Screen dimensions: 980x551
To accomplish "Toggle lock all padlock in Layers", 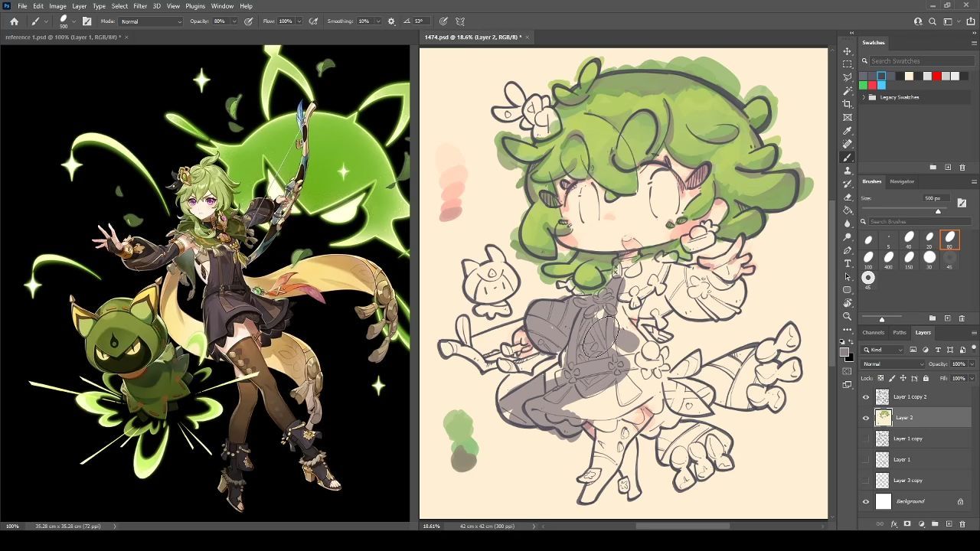I will pyautogui.click(x=926, y=378).
